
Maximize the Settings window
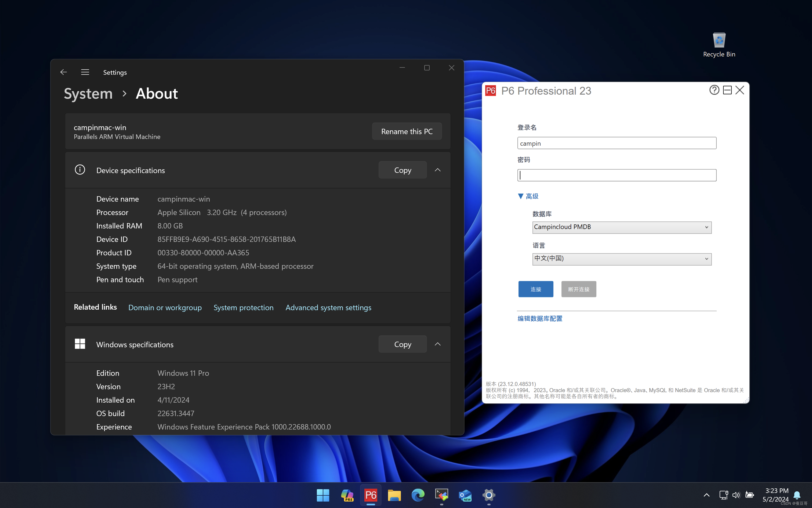[x=427, y=68]
